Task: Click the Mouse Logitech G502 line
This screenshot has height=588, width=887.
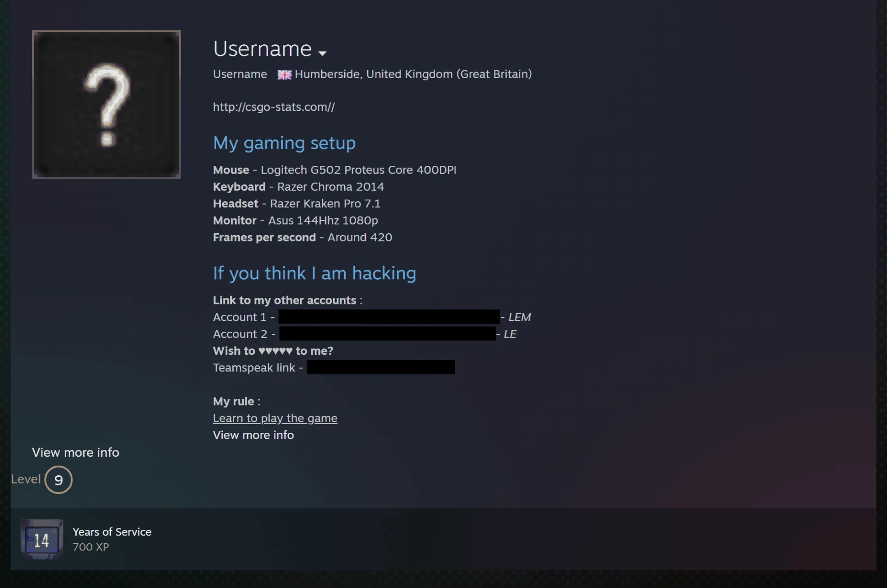Action: point(334,170)
